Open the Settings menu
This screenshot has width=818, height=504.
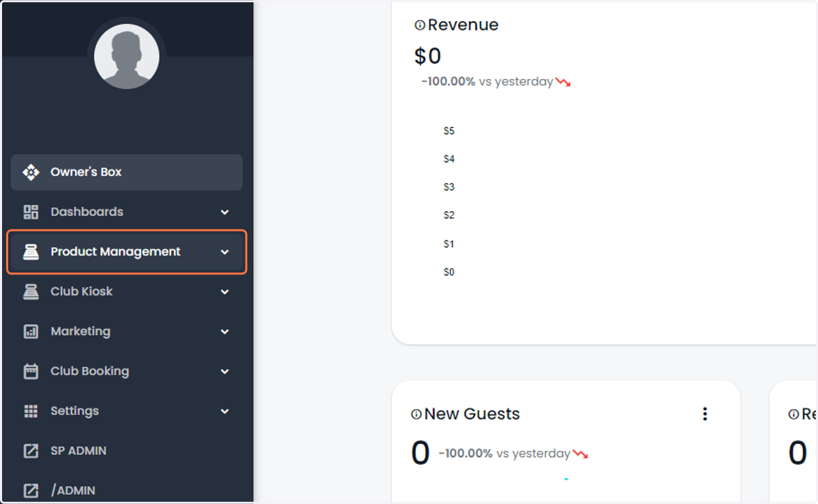(x=127, y=411)
